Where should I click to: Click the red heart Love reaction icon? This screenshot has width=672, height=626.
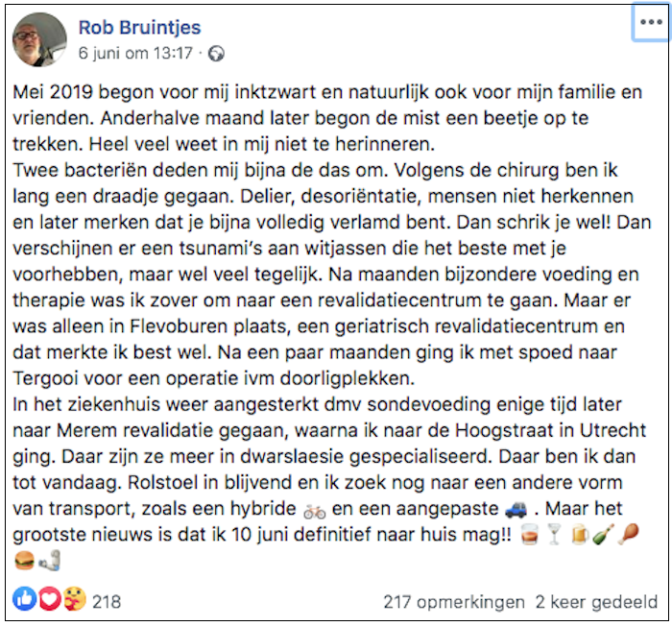tap(49, 601)
